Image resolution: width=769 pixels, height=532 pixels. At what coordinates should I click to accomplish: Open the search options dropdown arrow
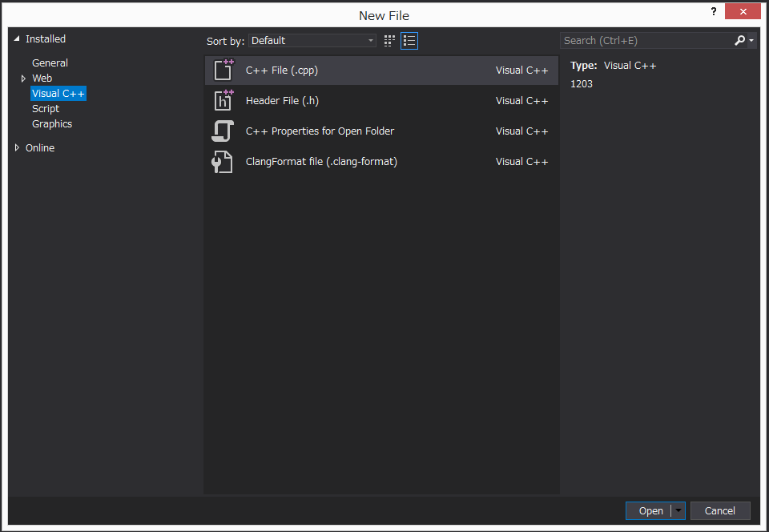tap(751, 41)
